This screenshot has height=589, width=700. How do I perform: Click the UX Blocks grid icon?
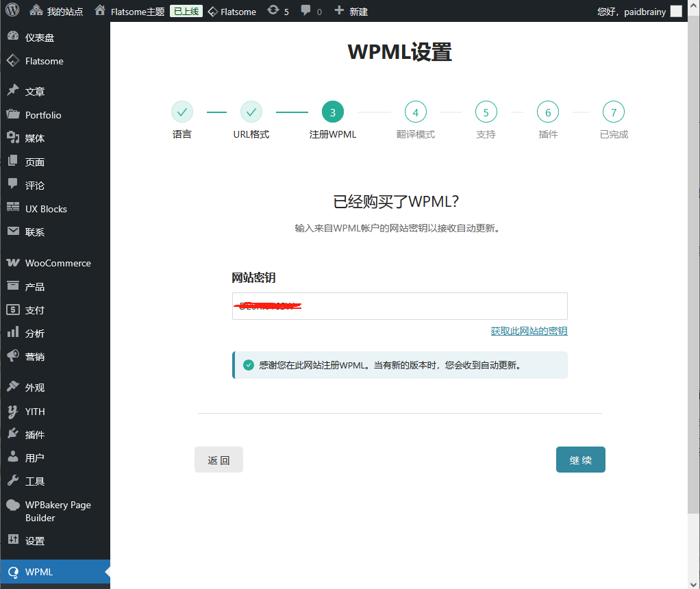[13, 208]
